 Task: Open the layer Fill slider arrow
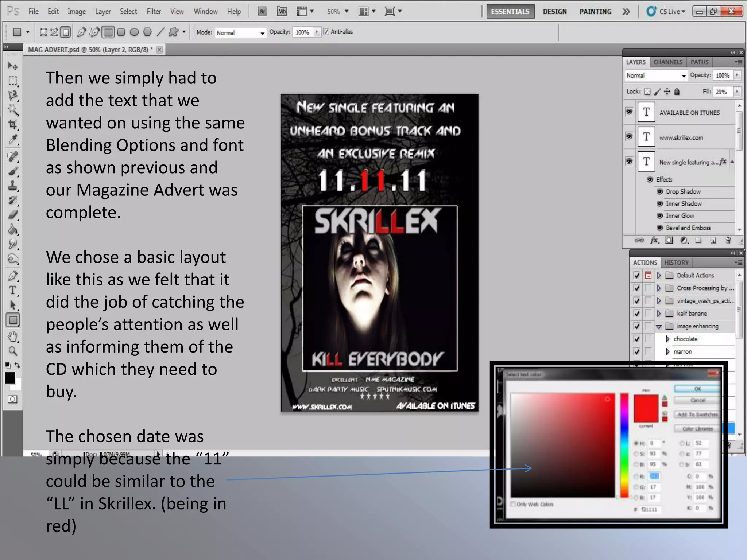click(x=737, y=92)
